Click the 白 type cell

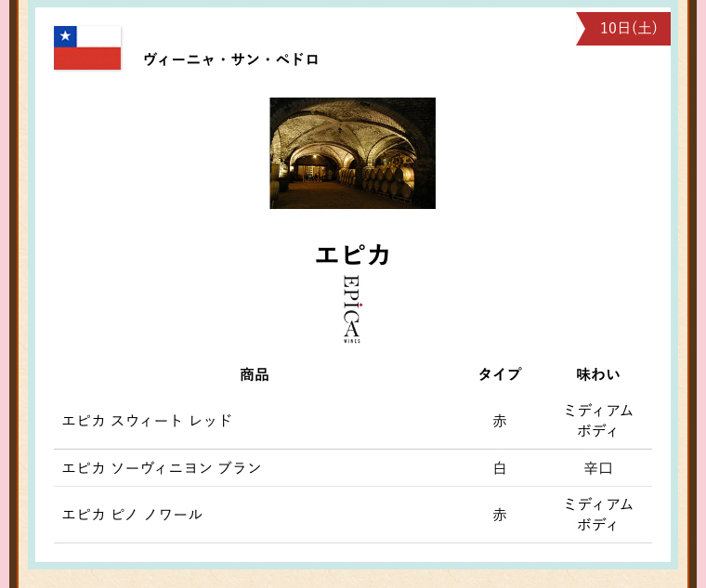[500, 468]
